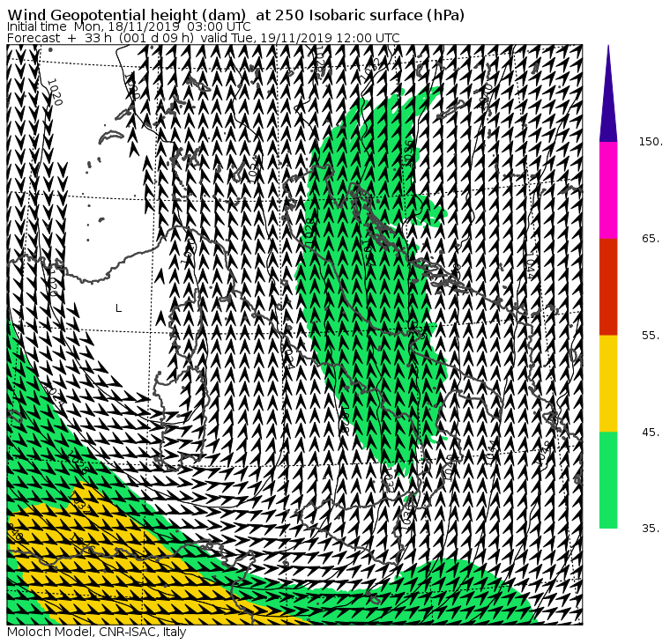This screenshot has height=644, width=670.
Task: Click the 'Initial time Mon, 18/11/2019' line
Action: pyautogui.click(x=129, y=26)
